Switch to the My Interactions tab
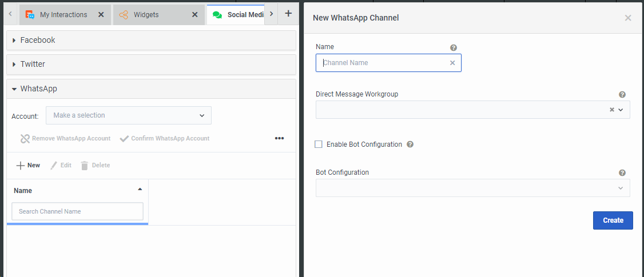This screenshot has width=644, height=277. [63, 15]
